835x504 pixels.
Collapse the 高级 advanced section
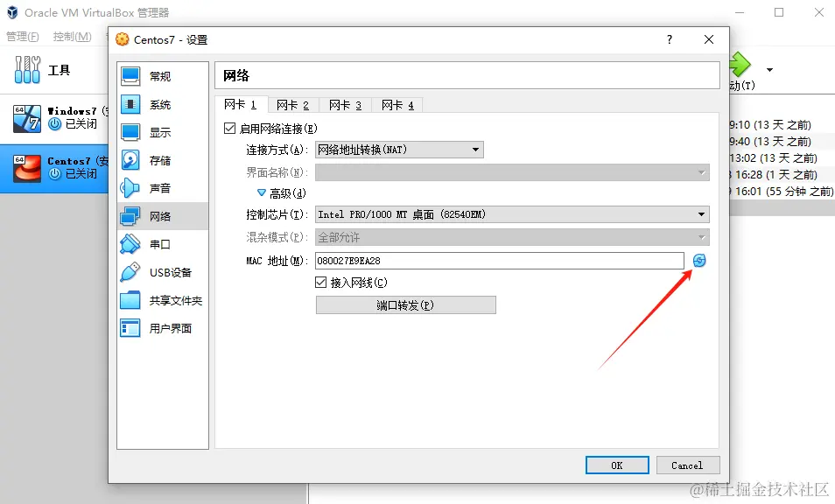[x=262, y=192]
